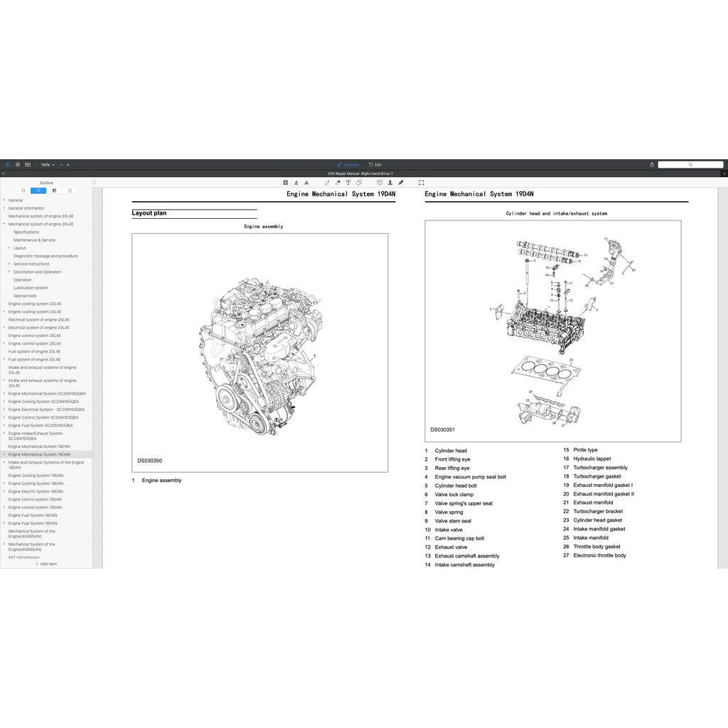Expand the General information outline entry
The width and height of the screenshot is (728, 728).
[4, 208]
